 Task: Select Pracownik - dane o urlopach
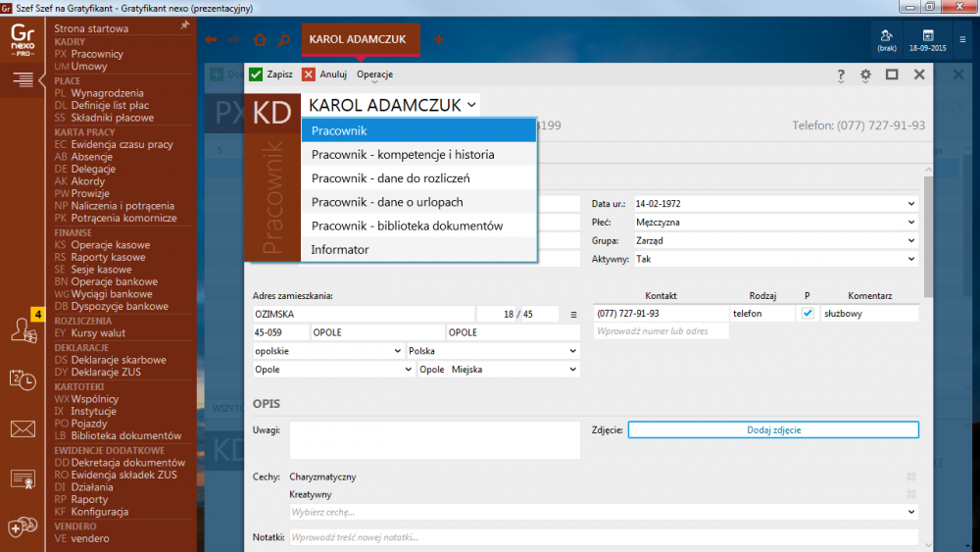coord(387,202)
